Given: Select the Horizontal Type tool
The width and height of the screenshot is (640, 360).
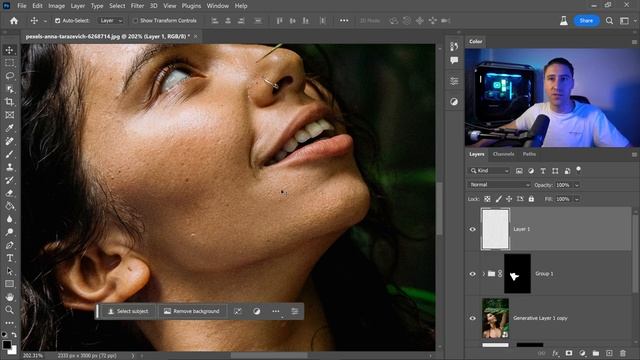Looking at the screenshot, I should pyautogui.click(x=9, y=258).
